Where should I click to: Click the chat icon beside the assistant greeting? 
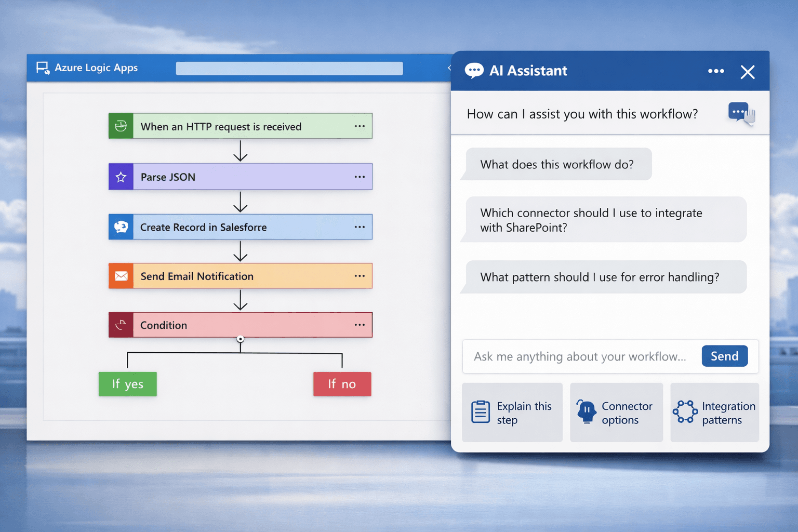740,112
